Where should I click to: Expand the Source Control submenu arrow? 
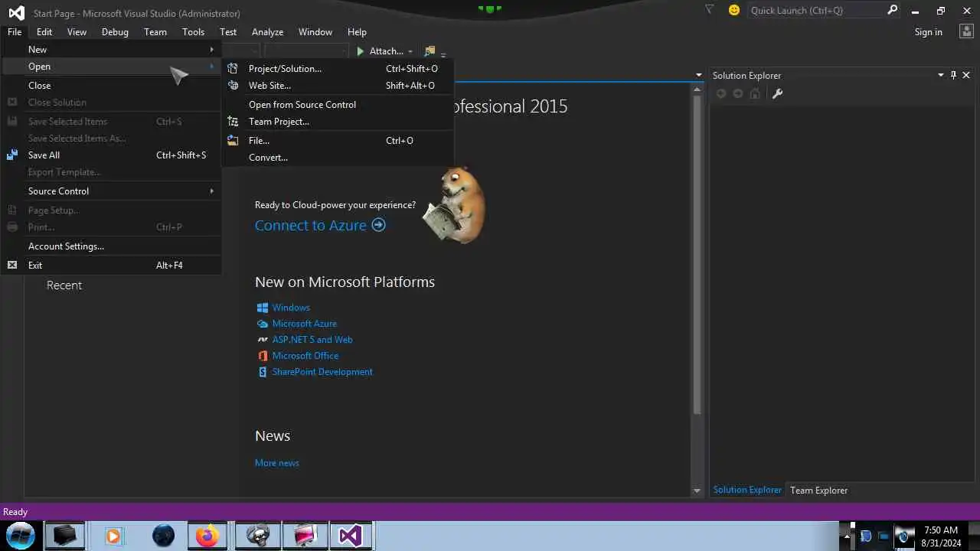click(212, 191)
